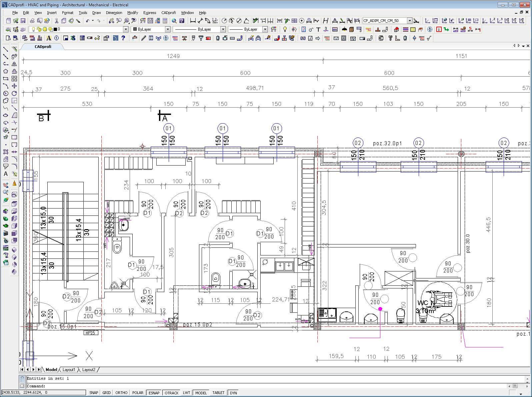
Task: Click the Rotate tool in modify toolbar
Action: point(14,93)
